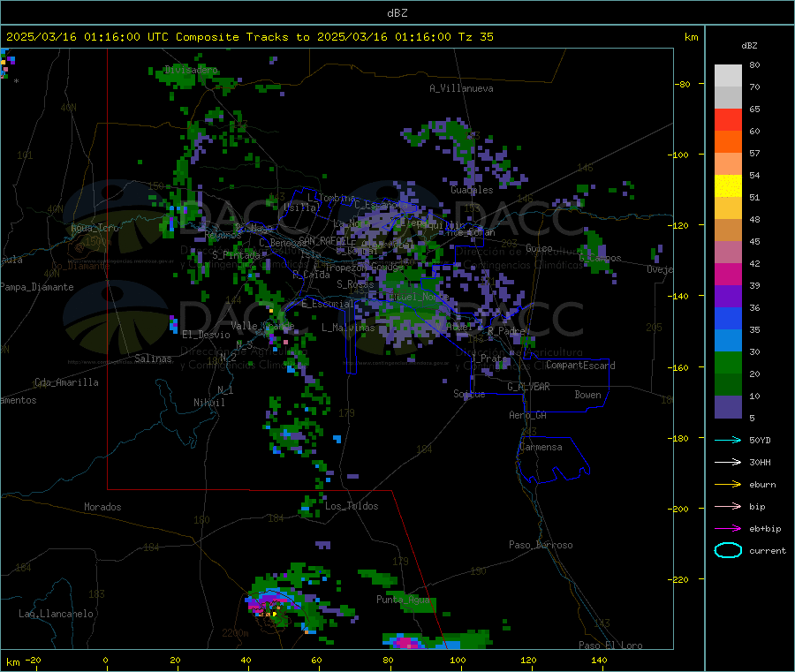Click the Lag.Llancanelo map label
Image resolution: width=795 pixels, height=672 pixels.
[57, 615]
